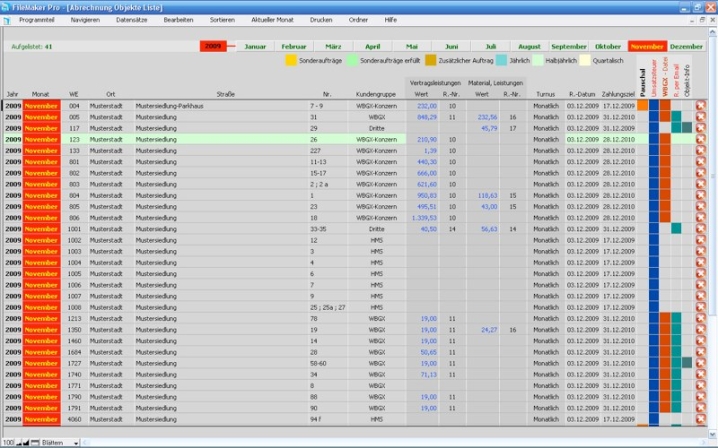Toggle Pauschal orange cell for WE 004

(x=643, y=105)
